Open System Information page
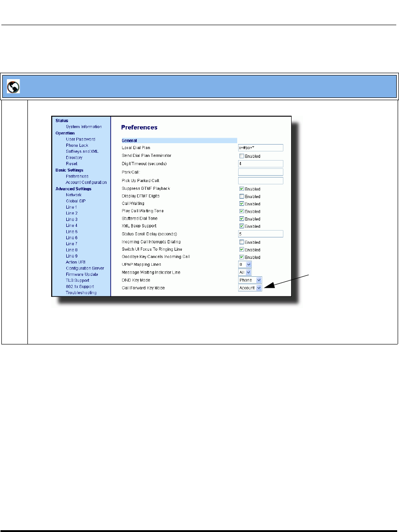399x532 pixels. pyautogui.click(x=84, y=127)
